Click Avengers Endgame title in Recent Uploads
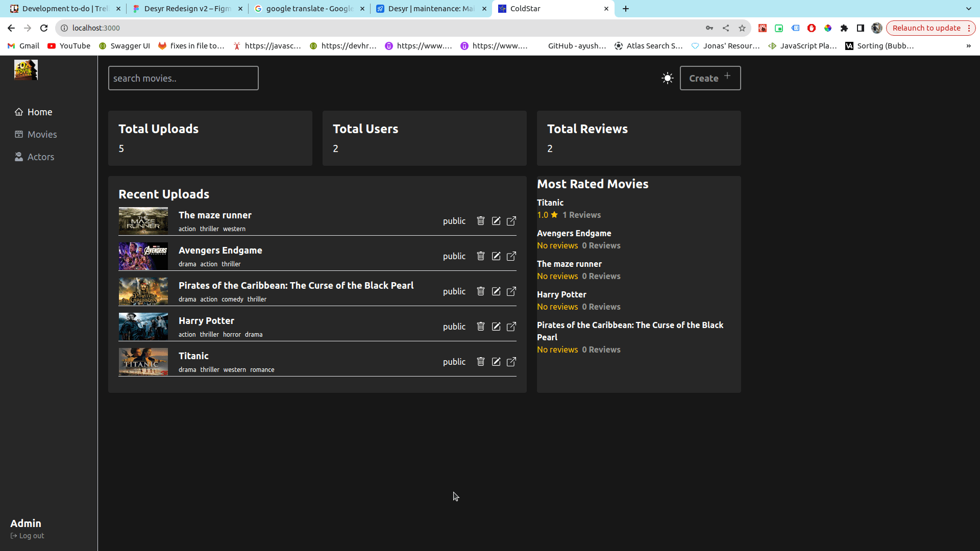The height and width of the screenshot is (551, 980). (220, 250)
